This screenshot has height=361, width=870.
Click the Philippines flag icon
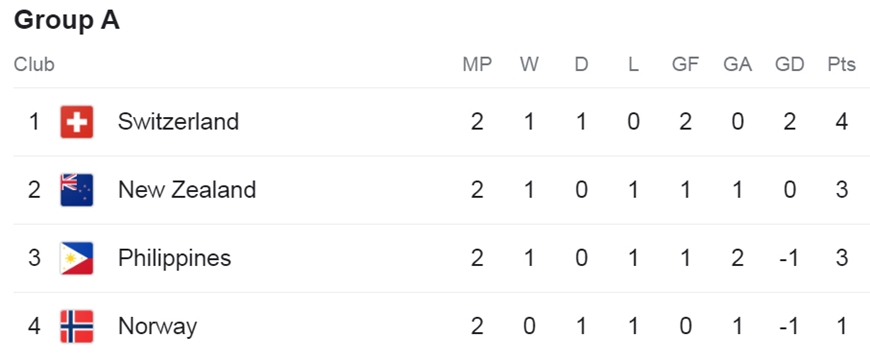click(x=77, y=258)
